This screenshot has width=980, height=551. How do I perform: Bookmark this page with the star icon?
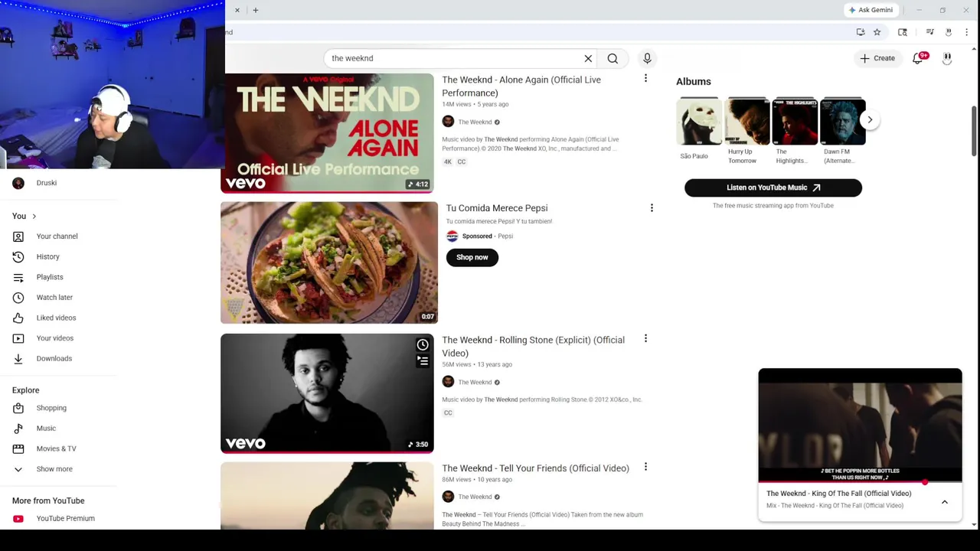877,32
